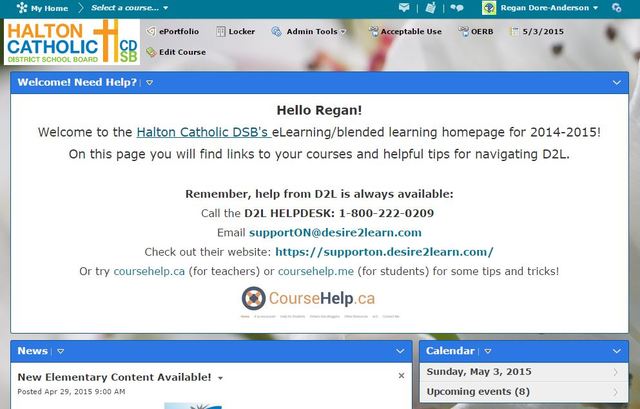The width and height of the screenshot is (640, 409).
Task: Click supportON@desire2learn.com email link
Action: click(335, 233)
